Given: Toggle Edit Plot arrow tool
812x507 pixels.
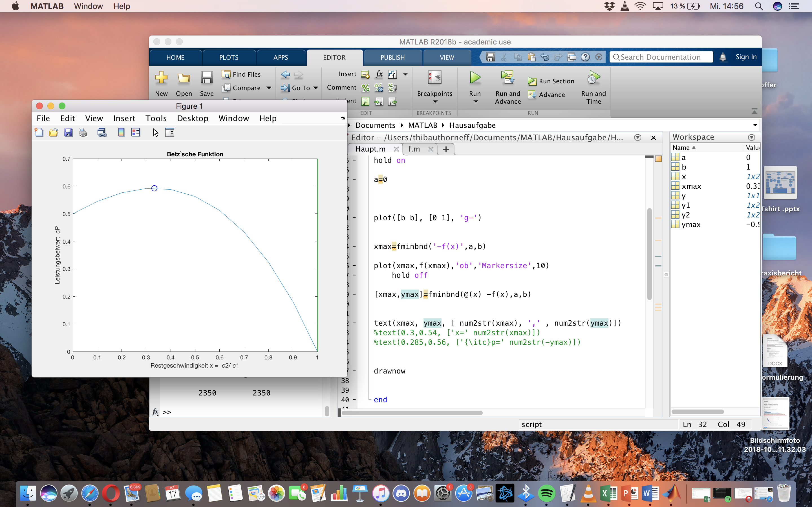Looking at the screenshot, I should point(155,132).
